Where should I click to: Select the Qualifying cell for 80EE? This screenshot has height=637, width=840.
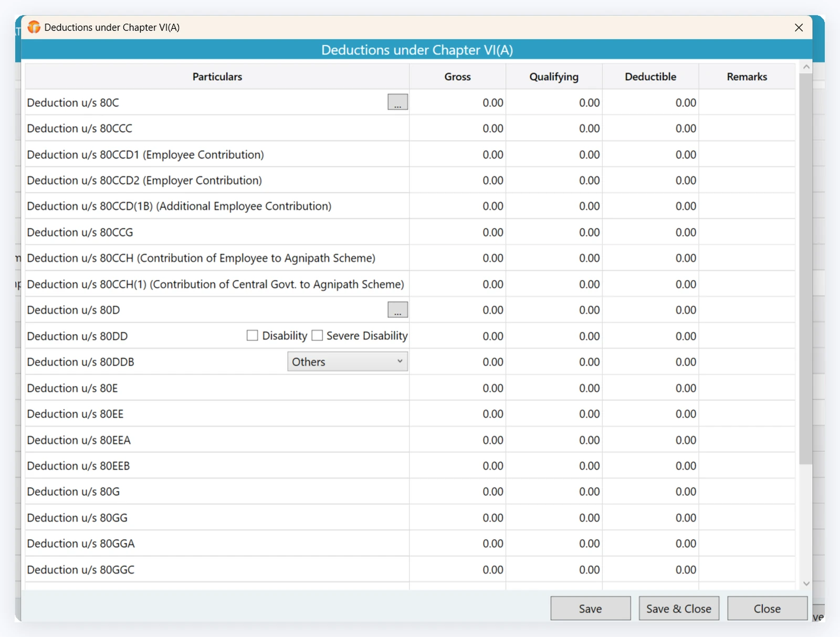[x=554, y=414]
